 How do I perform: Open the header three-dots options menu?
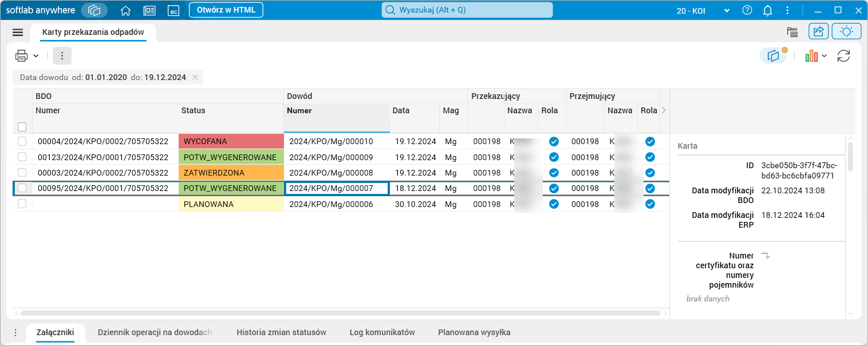click(x=787, y=10)
